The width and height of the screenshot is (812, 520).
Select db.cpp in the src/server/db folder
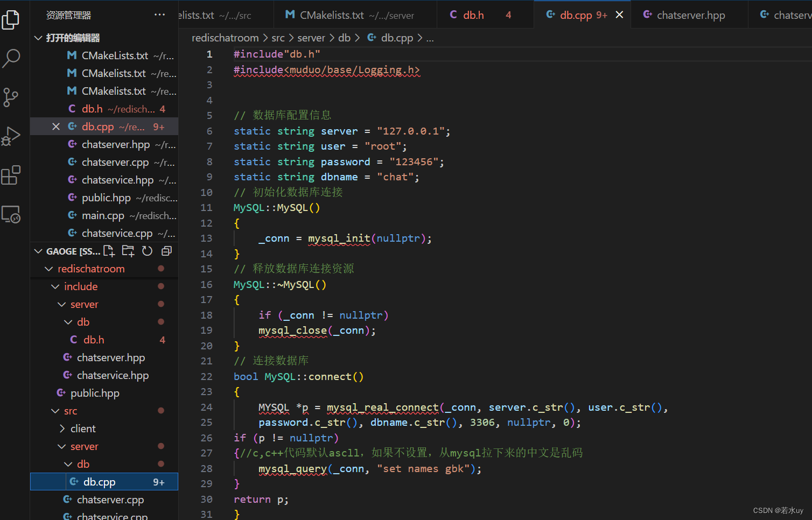tap(104, 482)
